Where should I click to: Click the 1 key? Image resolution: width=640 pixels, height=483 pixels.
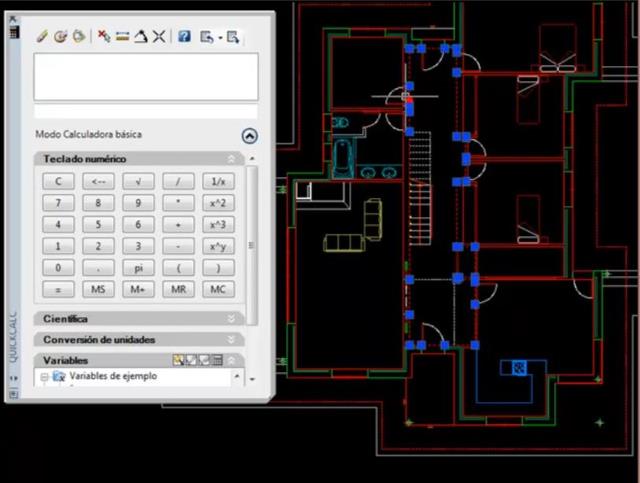point(58,246)
